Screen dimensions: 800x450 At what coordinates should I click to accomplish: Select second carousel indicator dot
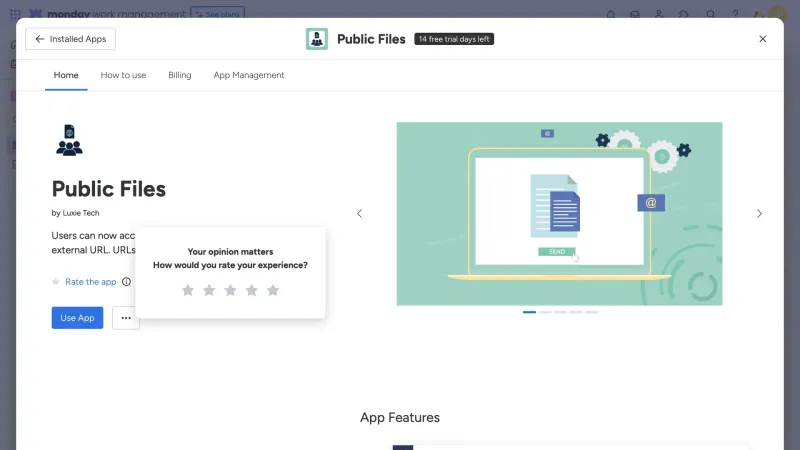545,312
